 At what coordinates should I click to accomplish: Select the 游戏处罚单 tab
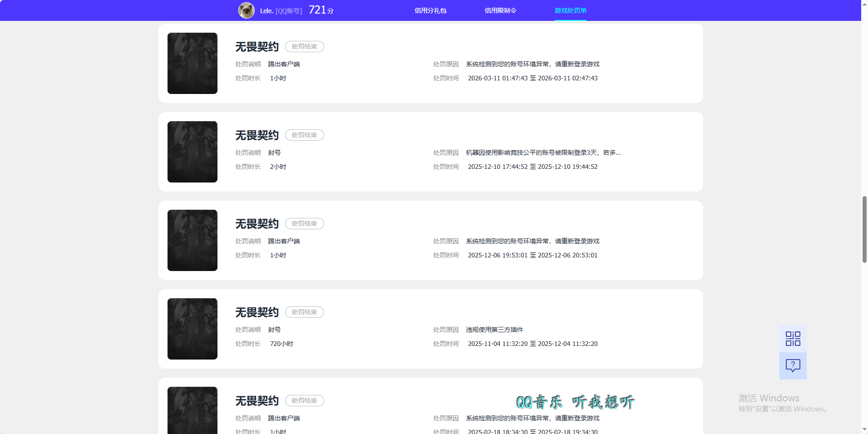pyautogui.click(x=570, y=10)
